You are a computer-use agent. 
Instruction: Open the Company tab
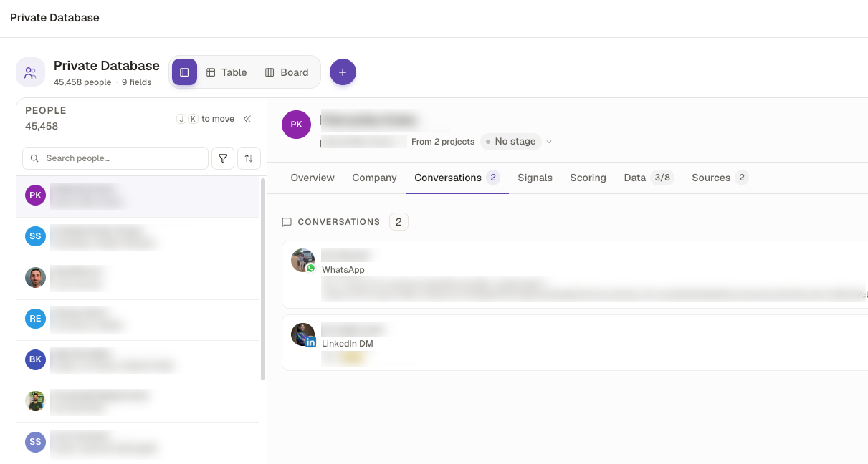tap(374, 178)
